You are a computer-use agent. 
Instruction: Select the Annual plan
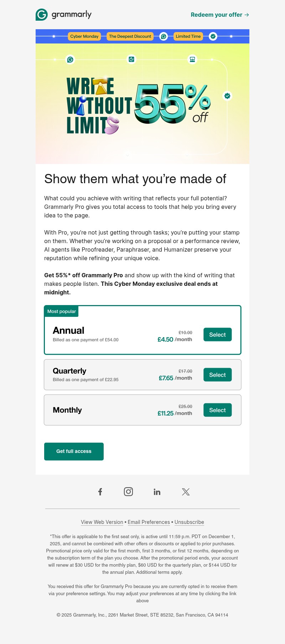217,335
